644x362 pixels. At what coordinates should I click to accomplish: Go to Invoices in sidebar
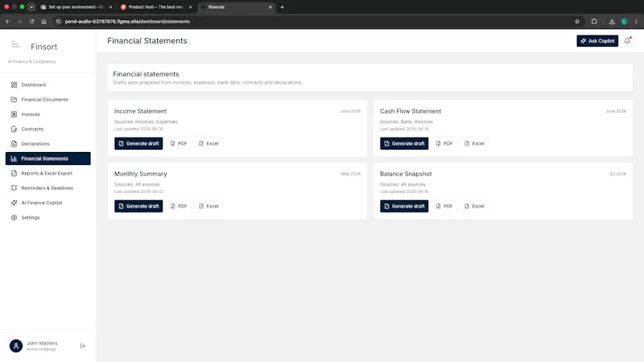(48, 114)
